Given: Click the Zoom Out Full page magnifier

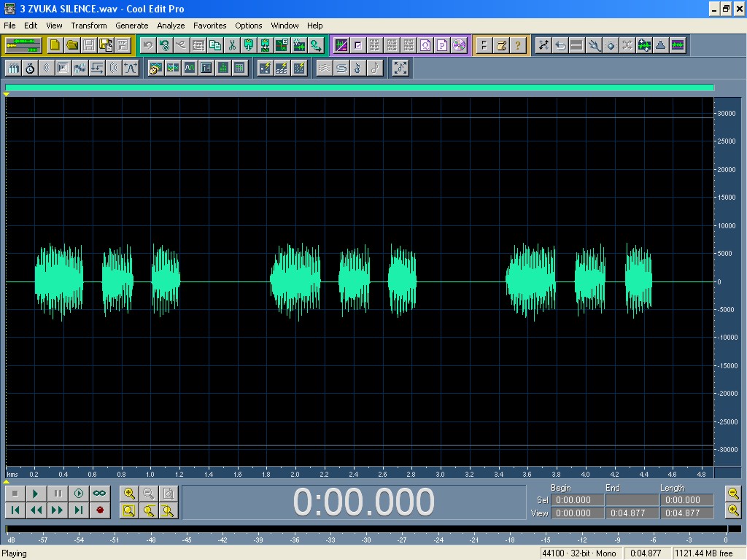Looking at the screenshot, I should (x=169, y=494).
